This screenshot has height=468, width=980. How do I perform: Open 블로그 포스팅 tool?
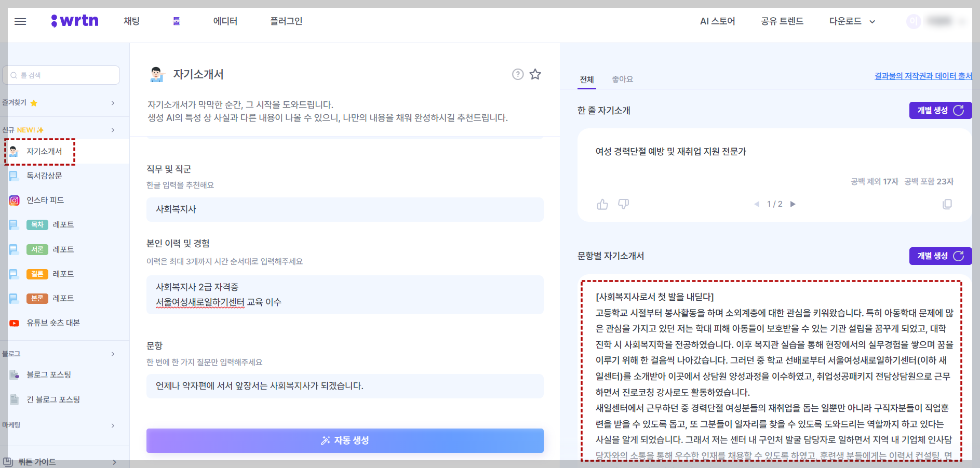click(x=49, y=375)
